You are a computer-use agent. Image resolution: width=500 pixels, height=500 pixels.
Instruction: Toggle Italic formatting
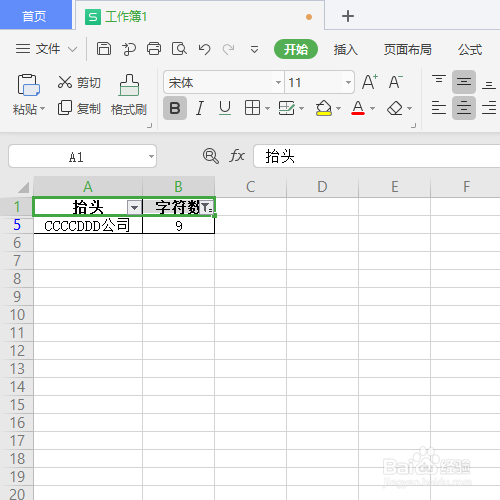pos(200,108)
